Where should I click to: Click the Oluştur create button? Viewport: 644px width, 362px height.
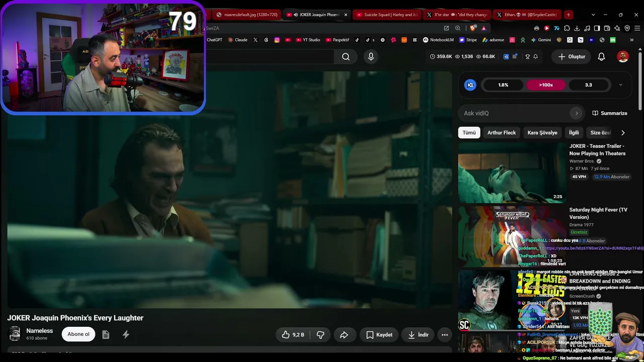click(572, 57)
